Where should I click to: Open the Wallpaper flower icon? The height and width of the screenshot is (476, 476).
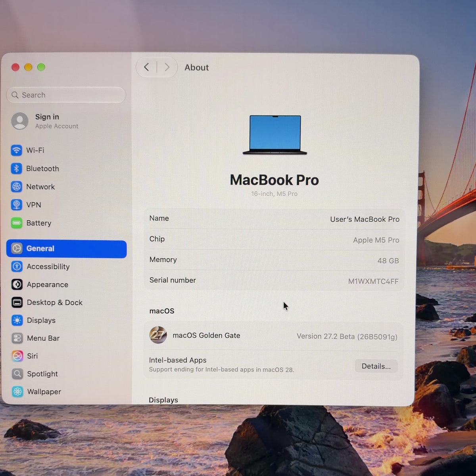coord(17,392)
